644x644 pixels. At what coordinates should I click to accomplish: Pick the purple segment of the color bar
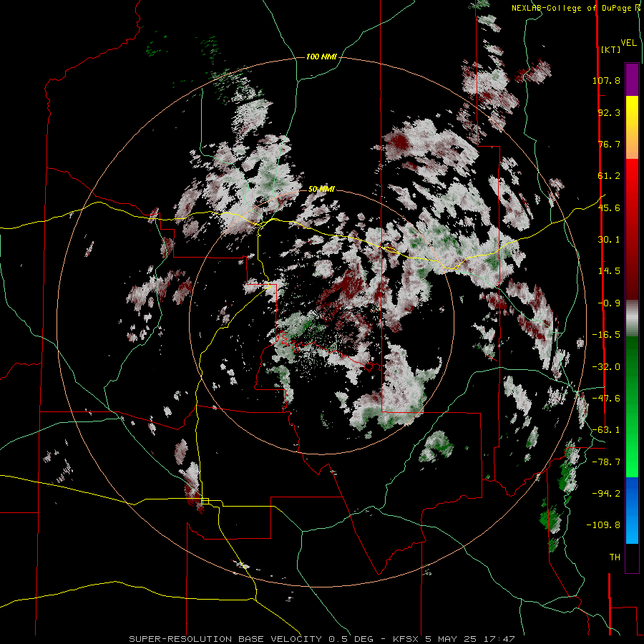click(x=632, y=79)
